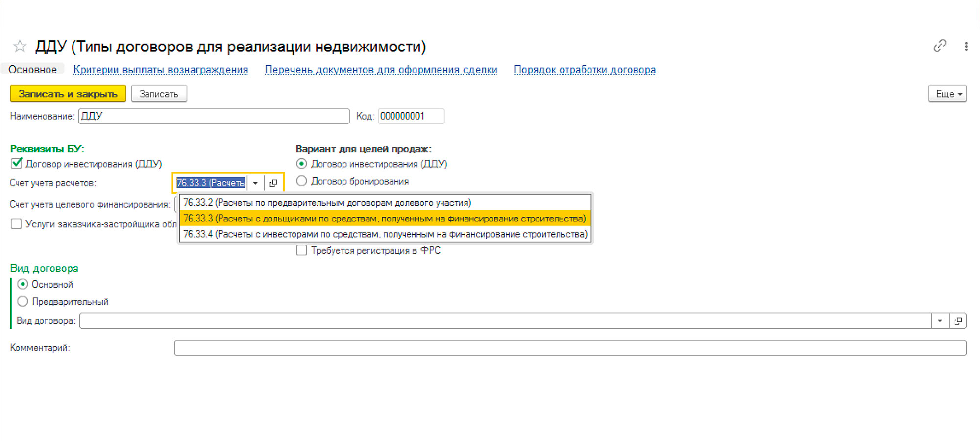
Task: Select 'Основной' contract type radio
Action: [x=23, y=284]
